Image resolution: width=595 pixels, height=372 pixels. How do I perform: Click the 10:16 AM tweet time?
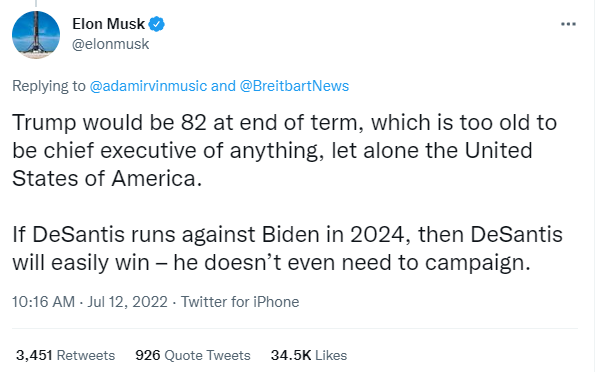pyautogui.click(x=43, y=302)
